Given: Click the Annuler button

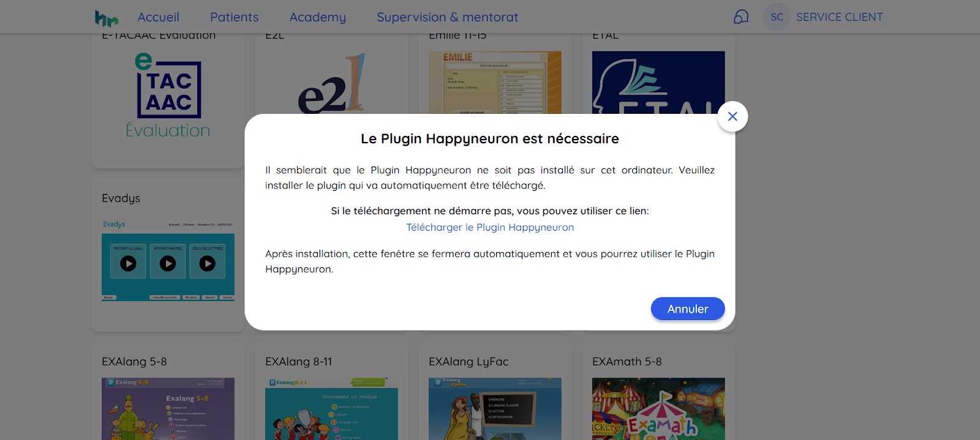Looking at the screenshot, I should click(688, 309).
